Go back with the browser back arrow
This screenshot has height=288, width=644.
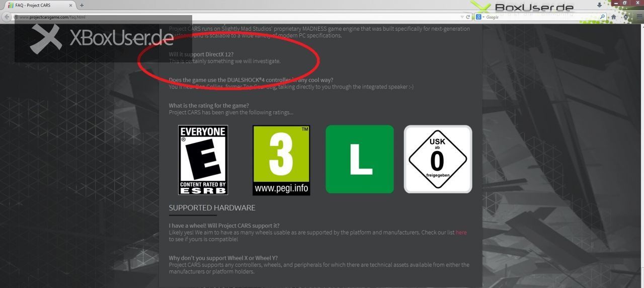(x=7, y=17)
